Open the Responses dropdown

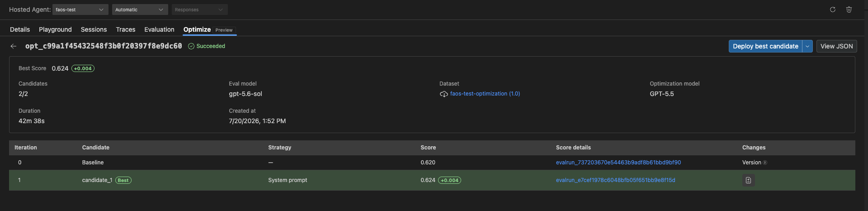pyautogui.click(x=199, y=10)
